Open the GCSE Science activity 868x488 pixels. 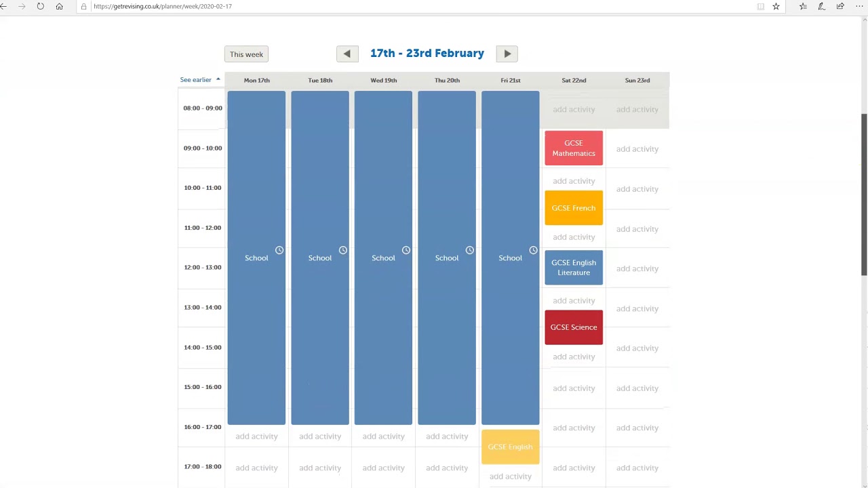click(574, 327)
